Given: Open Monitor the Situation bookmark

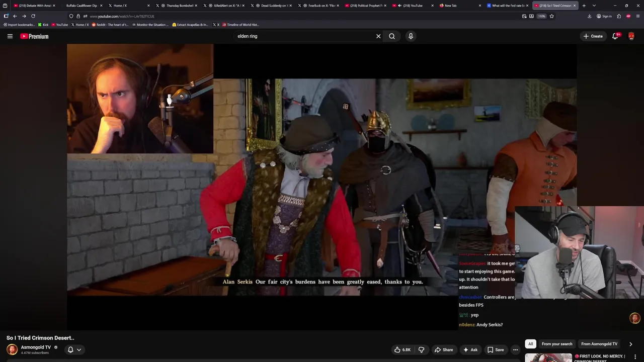Looking at the screenshot, I should coord(150,25).
